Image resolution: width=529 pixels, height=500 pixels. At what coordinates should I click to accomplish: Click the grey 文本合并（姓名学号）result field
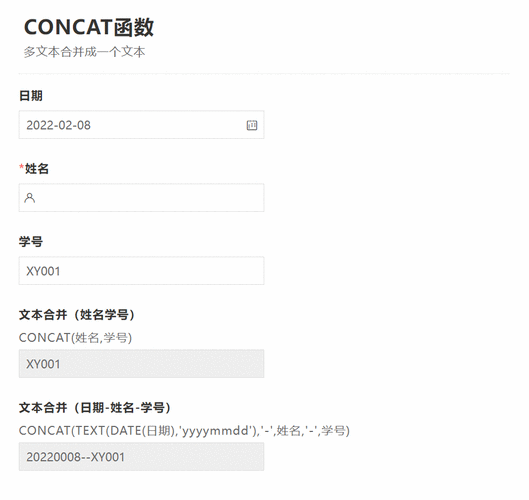141,364
